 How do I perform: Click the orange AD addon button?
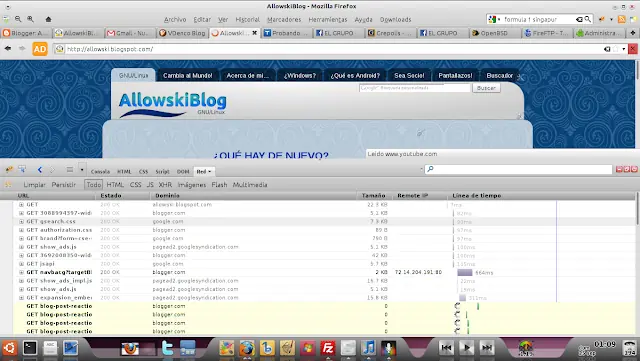click(x=40, y=49)
